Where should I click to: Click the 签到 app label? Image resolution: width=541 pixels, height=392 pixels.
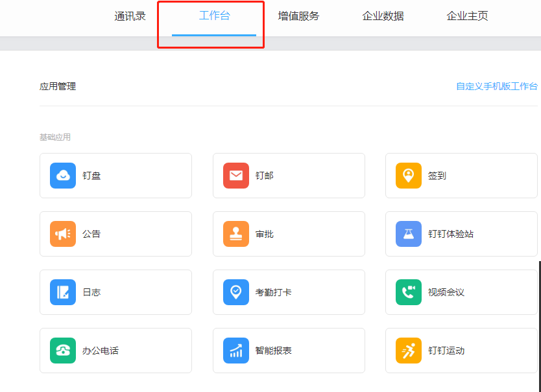tap(437, 176)
